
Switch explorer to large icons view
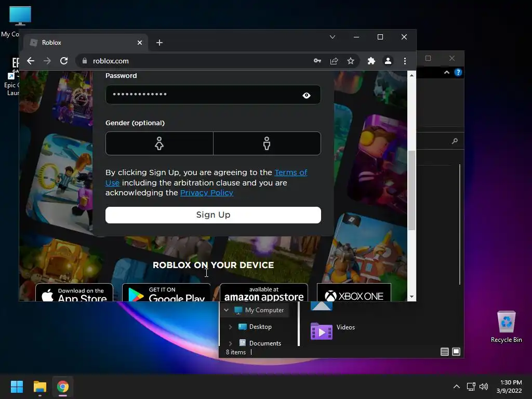(456, 352)
